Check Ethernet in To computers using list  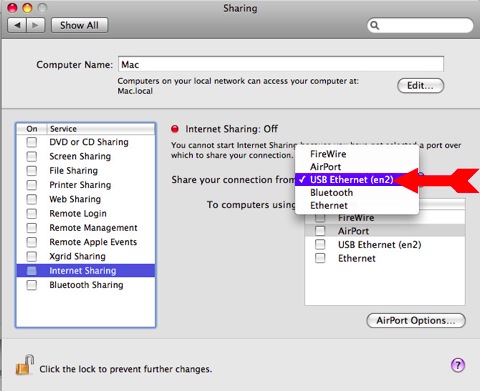click(320, 258)
